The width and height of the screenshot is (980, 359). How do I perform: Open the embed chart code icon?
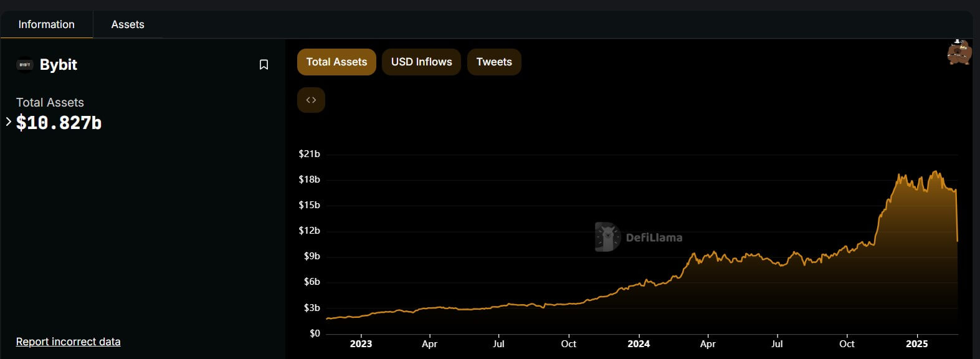coord(311,100)
